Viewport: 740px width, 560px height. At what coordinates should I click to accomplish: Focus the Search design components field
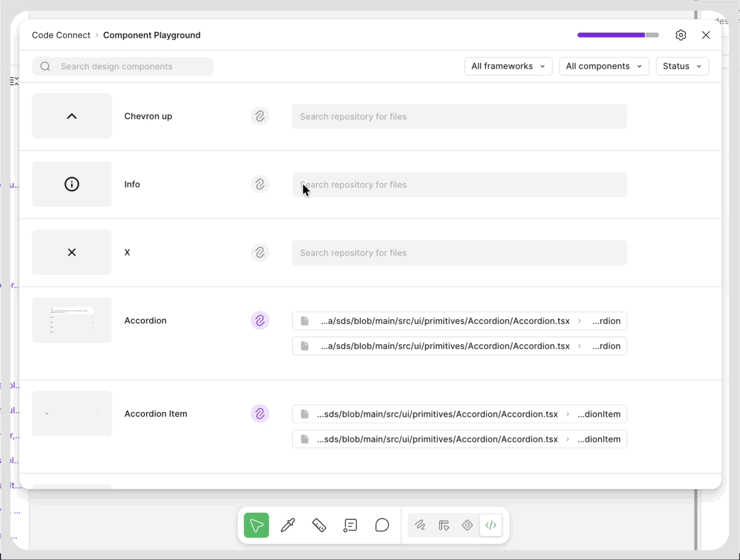pyautogui.click(x=123, y=66)
